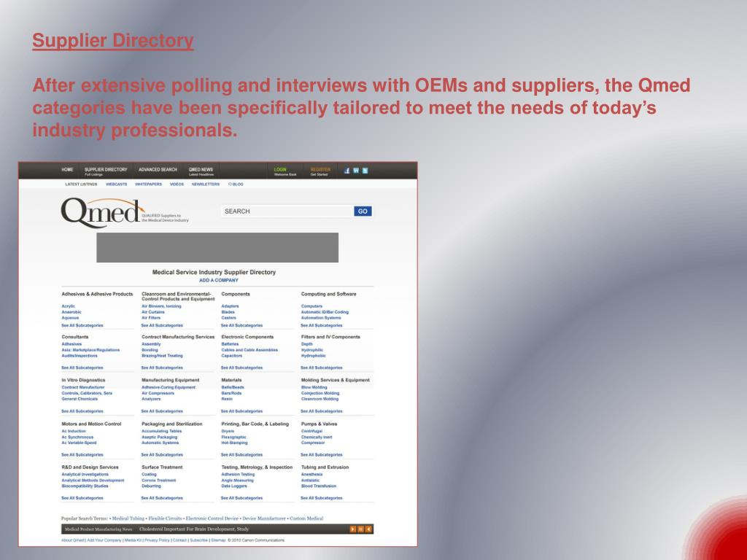
Task: Open Cables and Cable Assemblies link
Action: pos(249,350)
